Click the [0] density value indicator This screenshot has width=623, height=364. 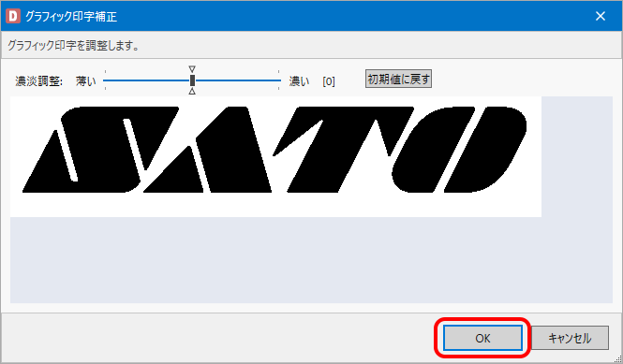click(329, 81)
